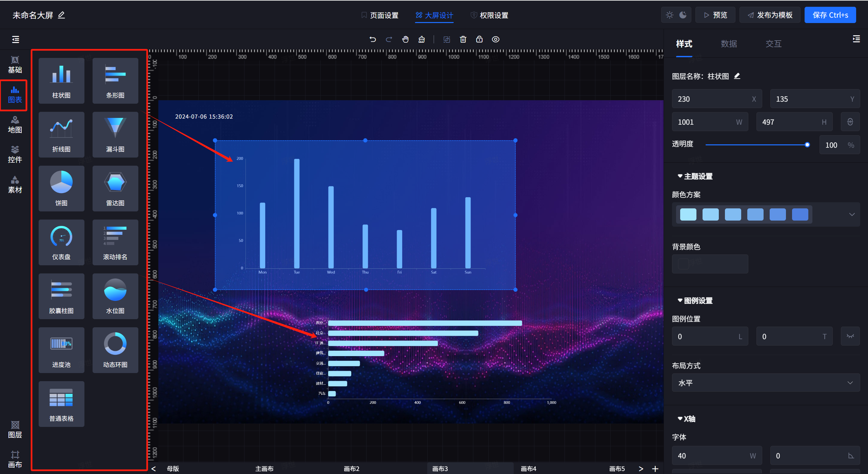
Task: Toggle the eye visibility icon in toolbar
Action: pyautogui.click(x=495, y=39)
